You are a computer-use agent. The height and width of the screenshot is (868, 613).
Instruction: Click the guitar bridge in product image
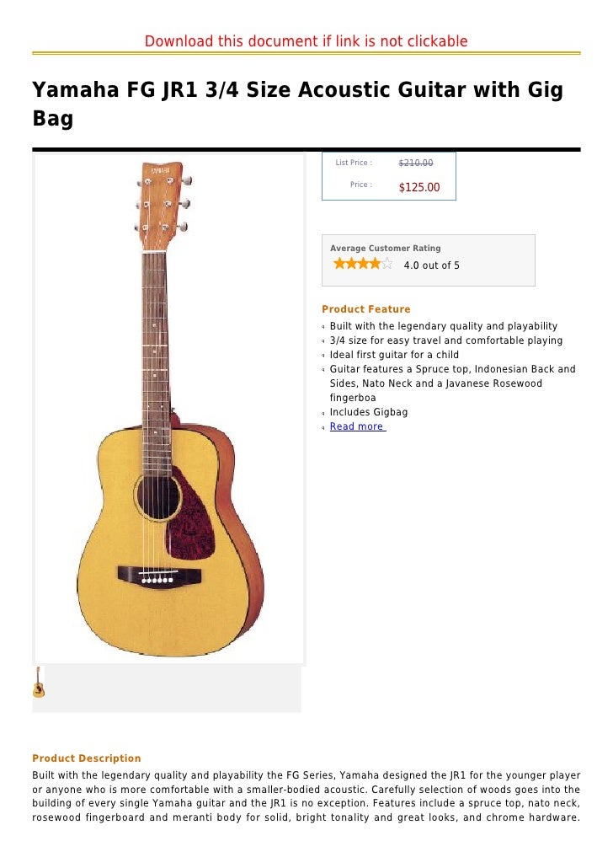159,576
